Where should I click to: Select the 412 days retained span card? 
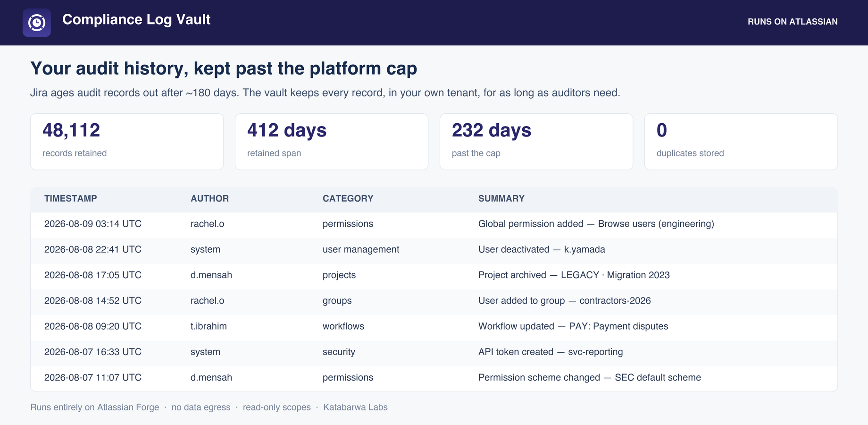332,142
